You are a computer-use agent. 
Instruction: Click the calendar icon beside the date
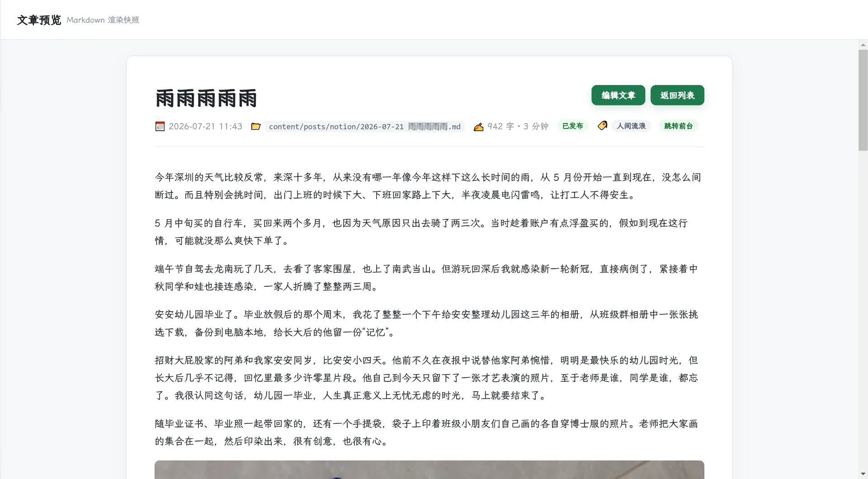160,126
